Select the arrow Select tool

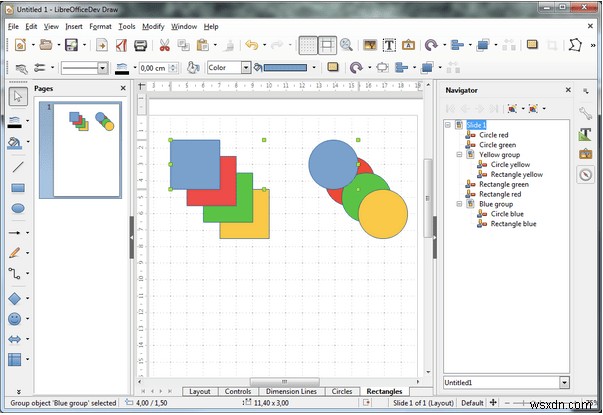coord(18,96)
